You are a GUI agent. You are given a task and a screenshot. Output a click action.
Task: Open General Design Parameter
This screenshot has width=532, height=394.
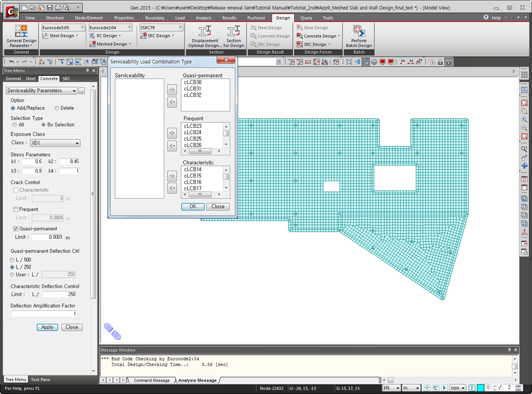21,36
